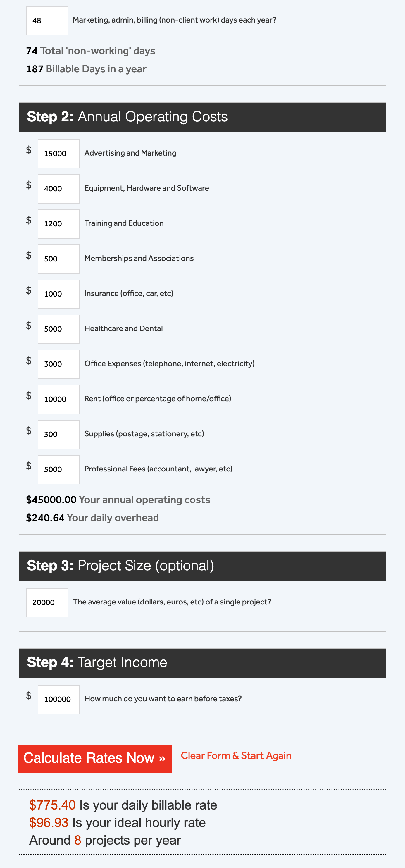The width and height of the screenshot is (405, 868).
Task: Click the average project value input
Action: click(47, 602)
